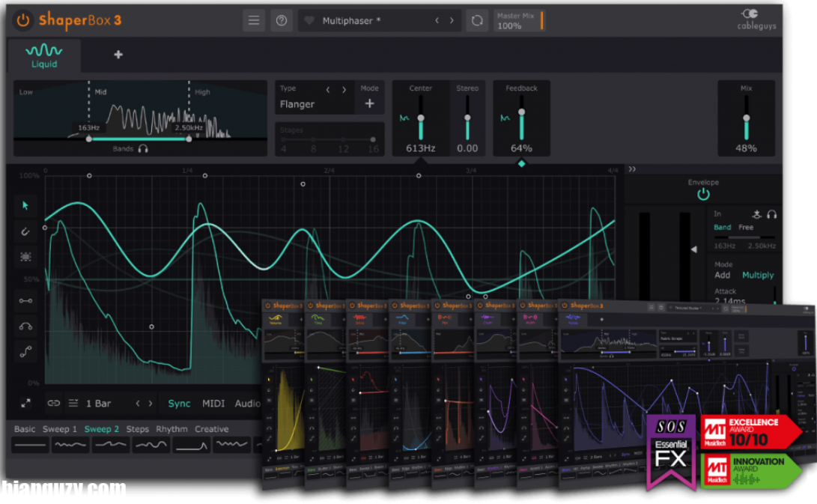
Task: Open the Rhythm wave preset category
Action: (171, 429)
